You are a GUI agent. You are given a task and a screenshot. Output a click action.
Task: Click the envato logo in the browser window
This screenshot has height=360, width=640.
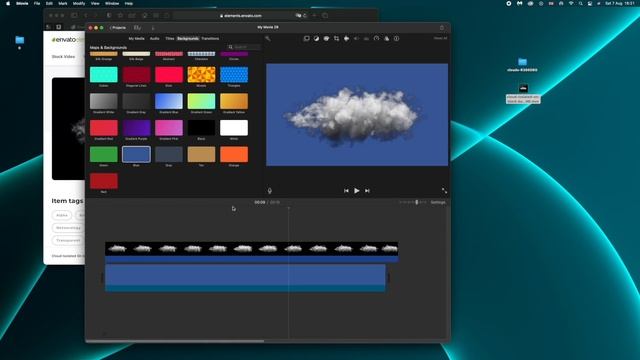(67, 40)
